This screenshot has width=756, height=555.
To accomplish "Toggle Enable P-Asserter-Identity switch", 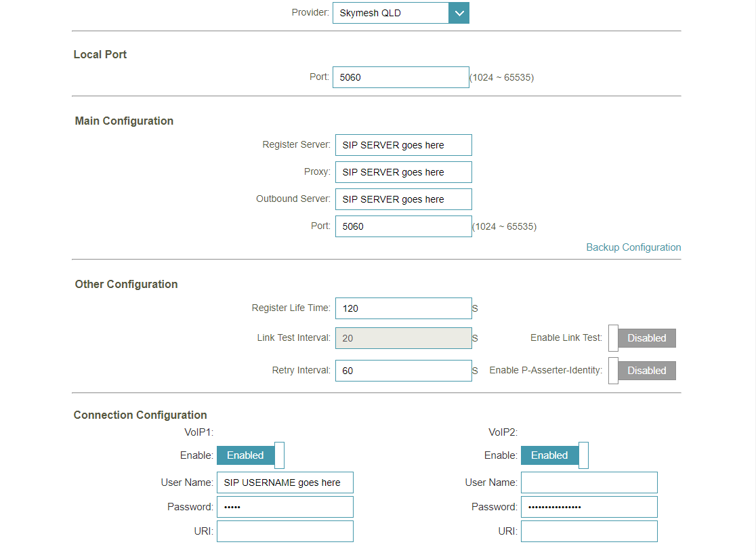I will tap(642, 371).
